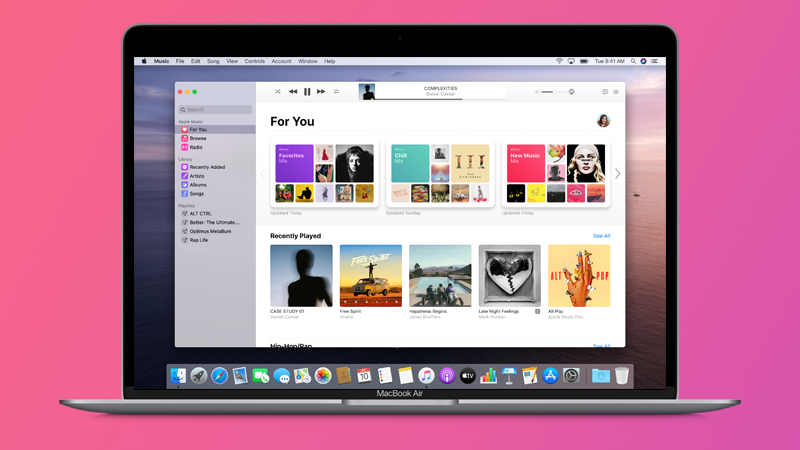This screenshot has width=800, height=450.
Task: Open the Edit menu
Action: 195,61
